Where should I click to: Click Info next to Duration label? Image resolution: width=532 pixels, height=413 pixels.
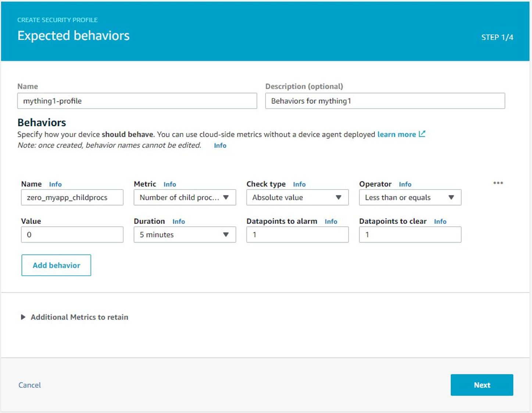[x=179, y=222]
